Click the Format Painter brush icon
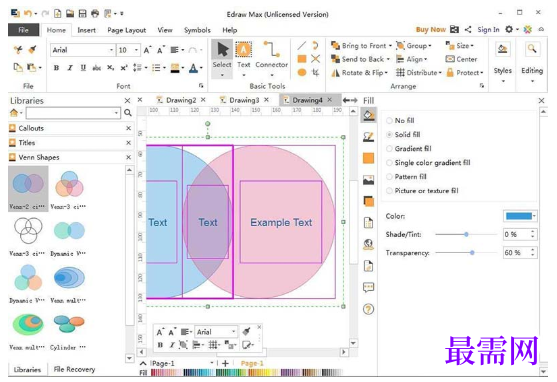Image resolution: width=557 pixels, height=382 pixels. pyautogui.click(x=32, y=50)
